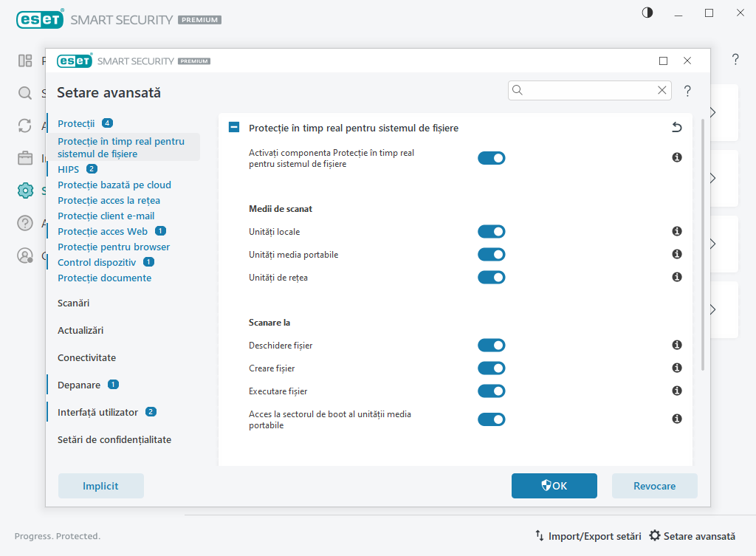Click the revert arrow icon for real-time protection
This screenshot has width=756, height=556.
(x=676, y=128)
